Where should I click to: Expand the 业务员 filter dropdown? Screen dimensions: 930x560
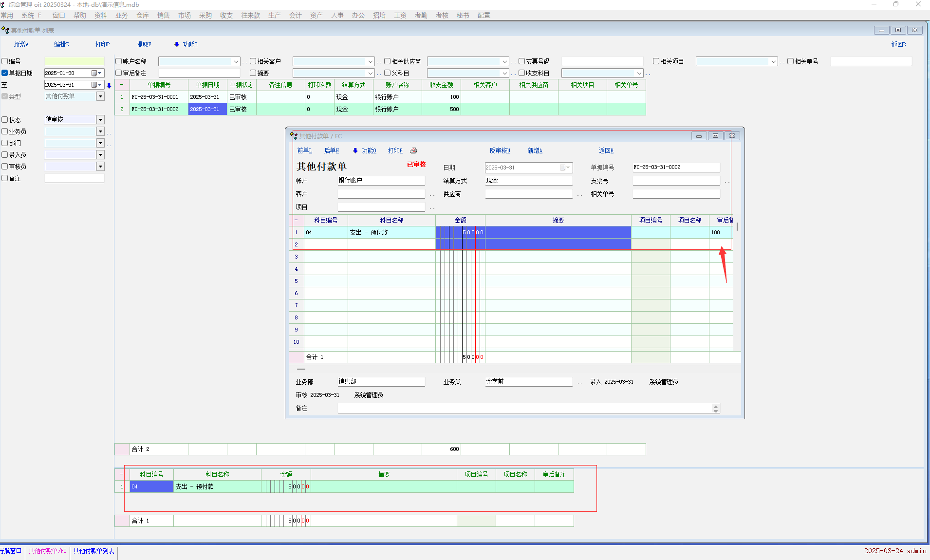point(100,131)
